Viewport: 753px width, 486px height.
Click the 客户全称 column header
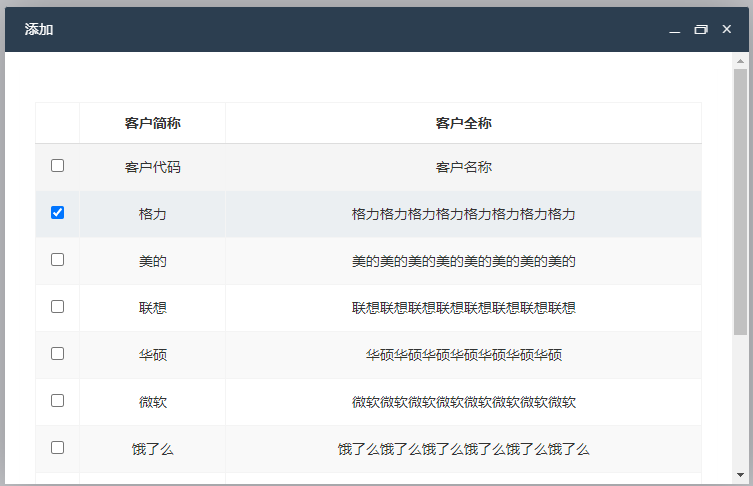463,123
